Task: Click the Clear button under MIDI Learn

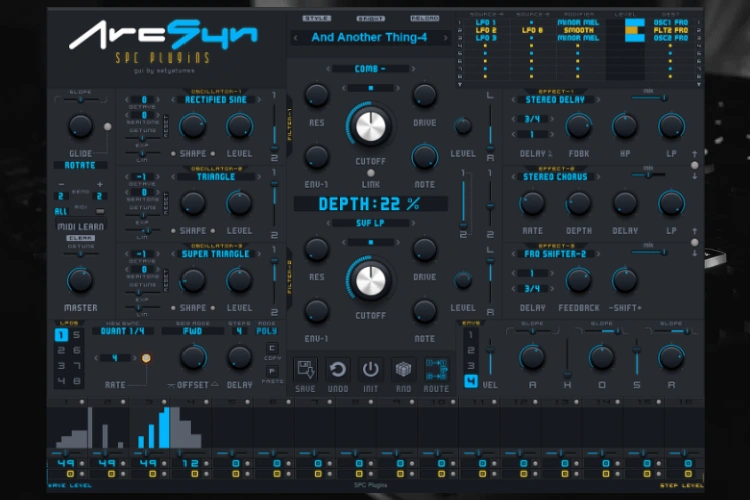Action: click(x=80, y=238)
